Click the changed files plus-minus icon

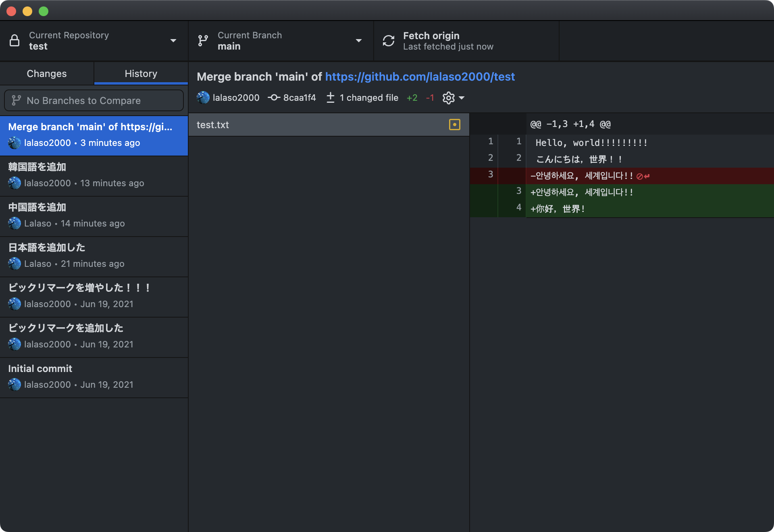point(331,98)
